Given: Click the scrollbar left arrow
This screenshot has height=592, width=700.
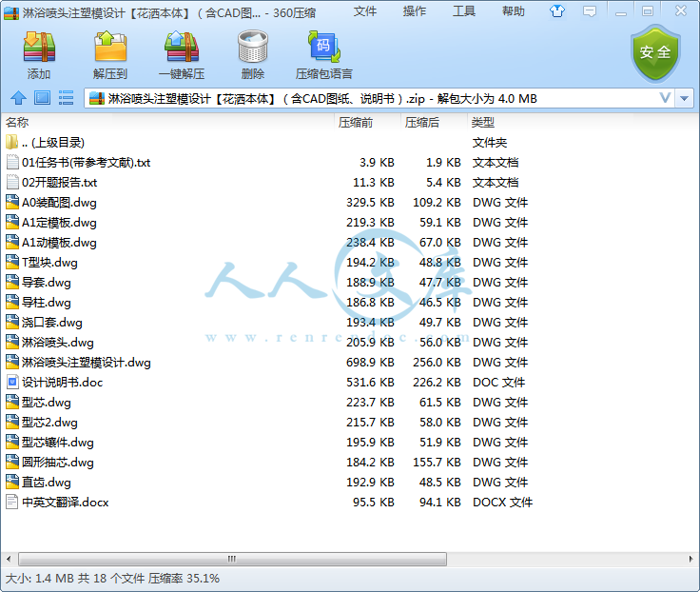Looking at the screenshot, I should coord(9,559).
